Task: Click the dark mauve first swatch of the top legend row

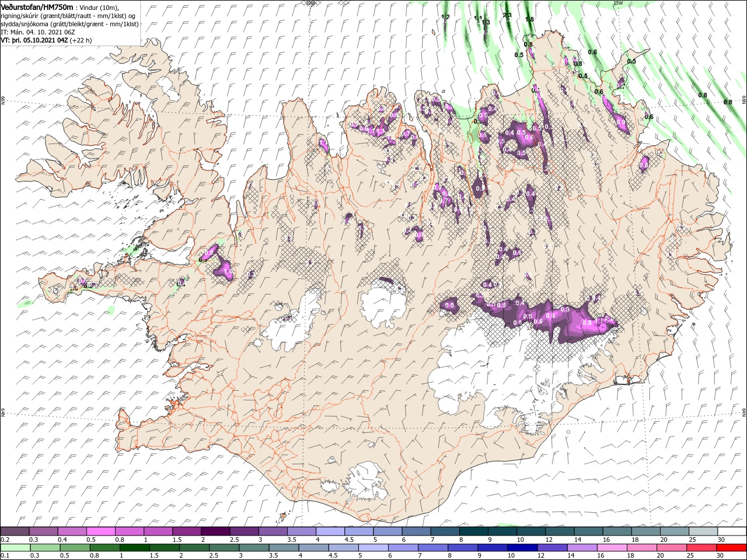Action: pos(15,531)
